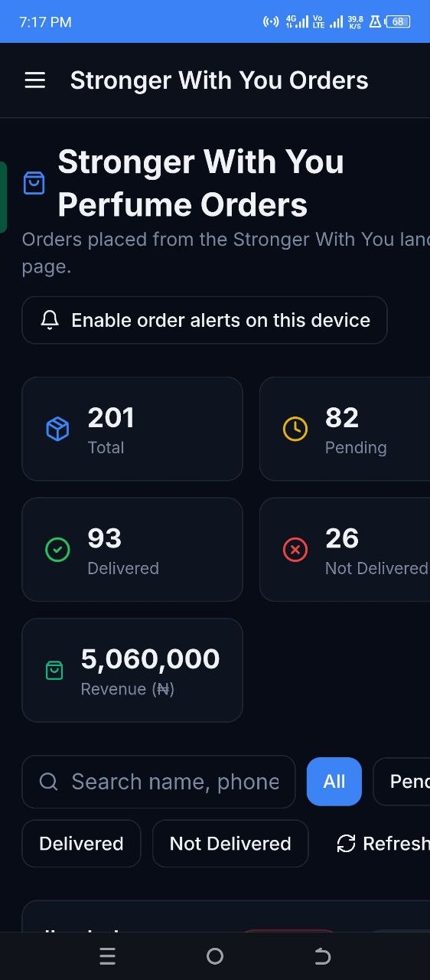Screen dimensions: 430x980
Task: Open the hamburger navigation menu
Action: point(35,80)
